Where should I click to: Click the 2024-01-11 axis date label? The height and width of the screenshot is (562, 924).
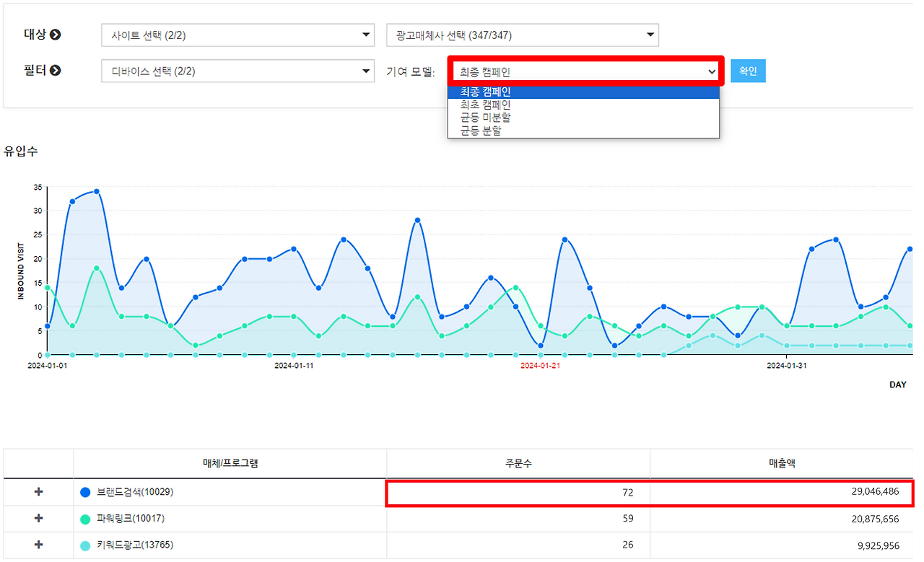pyautogui.click(x=294, y=366)
